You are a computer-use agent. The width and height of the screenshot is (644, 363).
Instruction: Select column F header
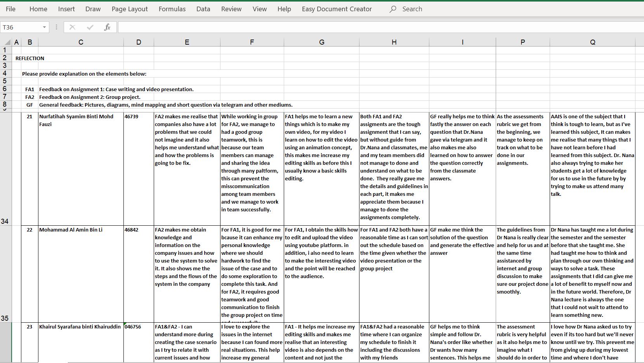tap(252, 42)
